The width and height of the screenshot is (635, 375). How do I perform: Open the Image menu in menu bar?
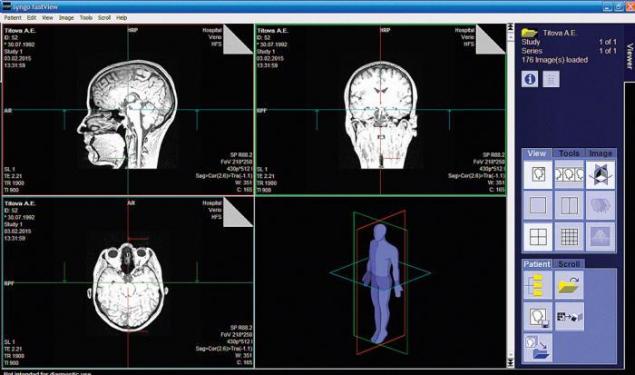click(66, 18)
